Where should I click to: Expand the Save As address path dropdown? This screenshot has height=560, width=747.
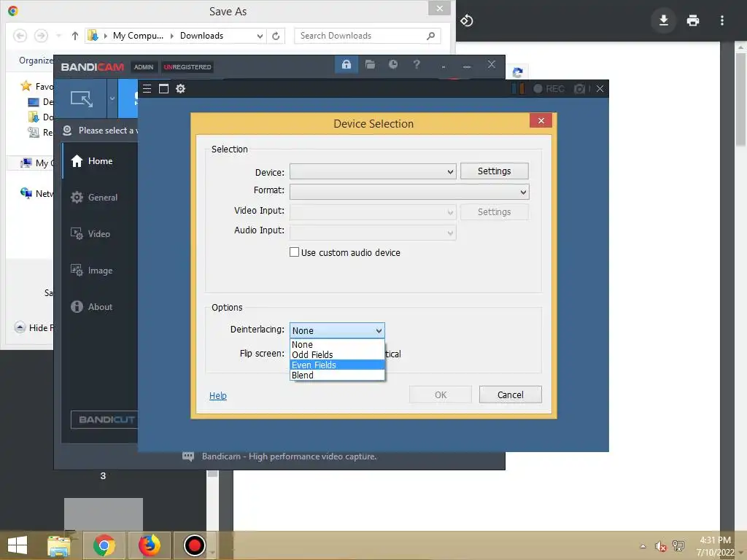[260, 36]
